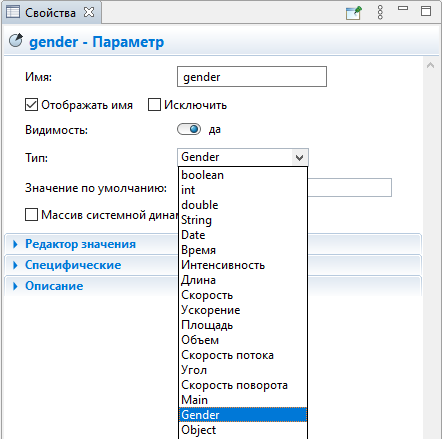Screen dimensions: 442x439
Task: Click the Properties table icon on the tab
Action: [13, 12]
